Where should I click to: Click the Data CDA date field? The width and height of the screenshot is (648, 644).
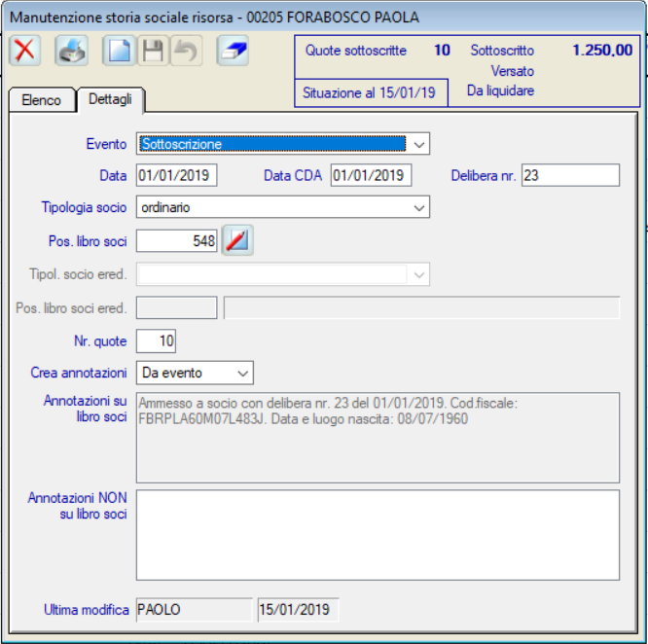click(x=371, y=175)
